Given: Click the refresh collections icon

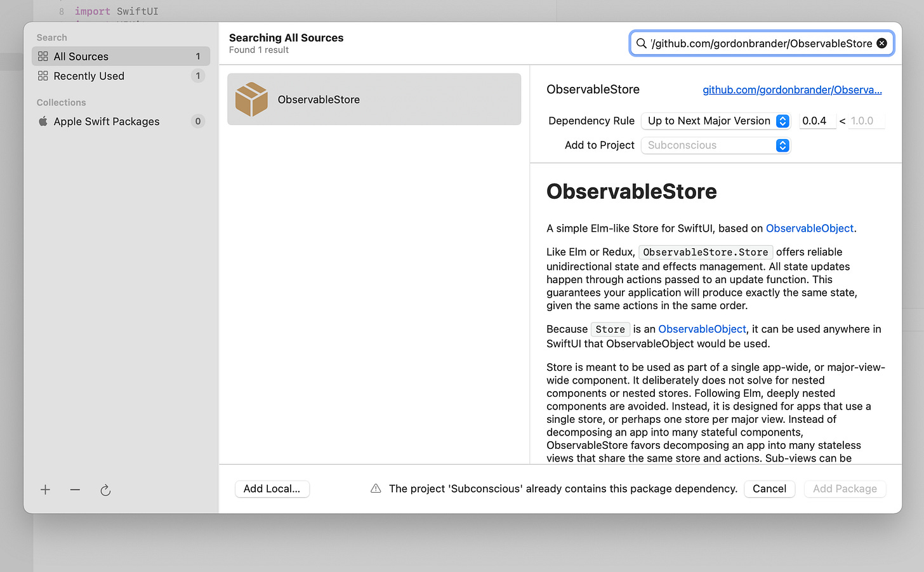Looking at the screenshot, I should pyautogui.click(x=105, y=490).
